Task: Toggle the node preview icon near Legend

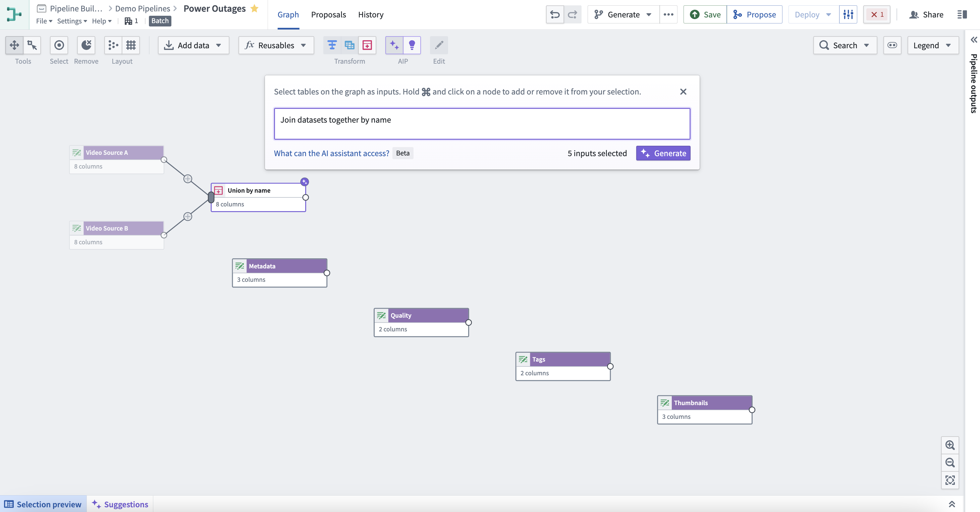Action: coord(892,45)
